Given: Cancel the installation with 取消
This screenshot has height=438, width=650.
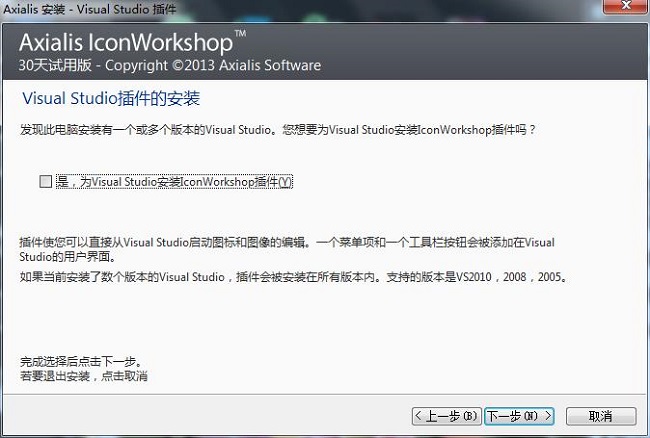Looking at the screenshot, I should pos(600,415).
